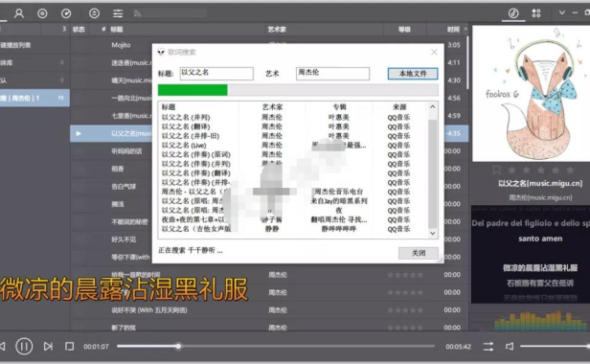This screenshot has height=364, width=590.
Task: Change playback order with shuffle arrows icon
Action: (488, 347)
